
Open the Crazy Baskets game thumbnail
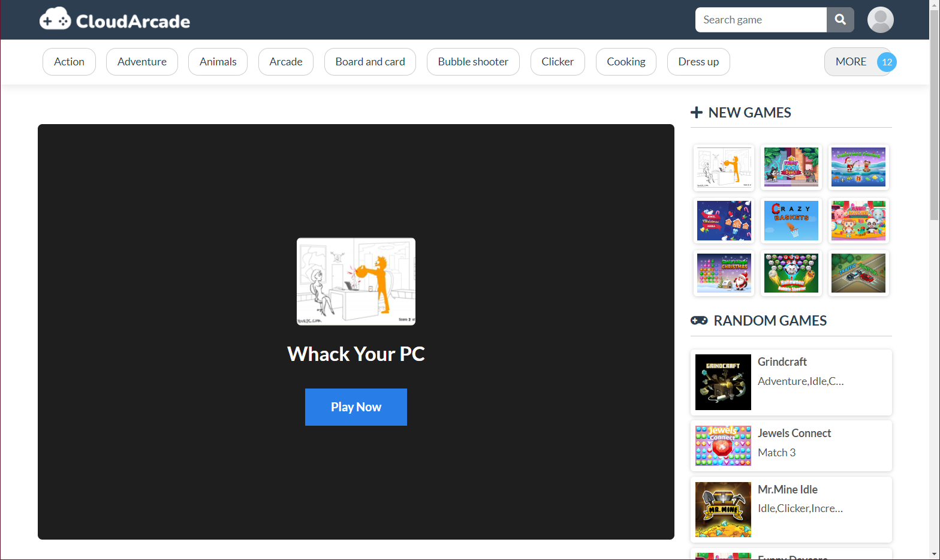coord(791,221)
